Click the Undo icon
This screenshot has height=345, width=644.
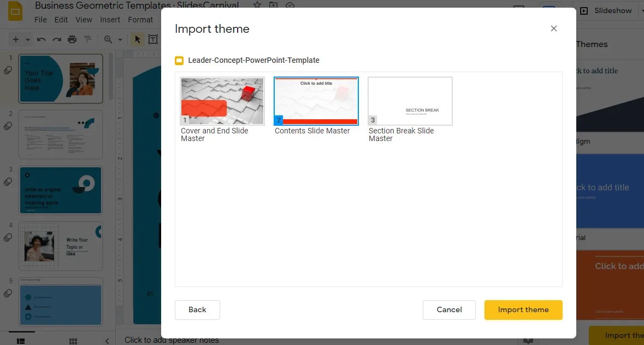point(41,39)
